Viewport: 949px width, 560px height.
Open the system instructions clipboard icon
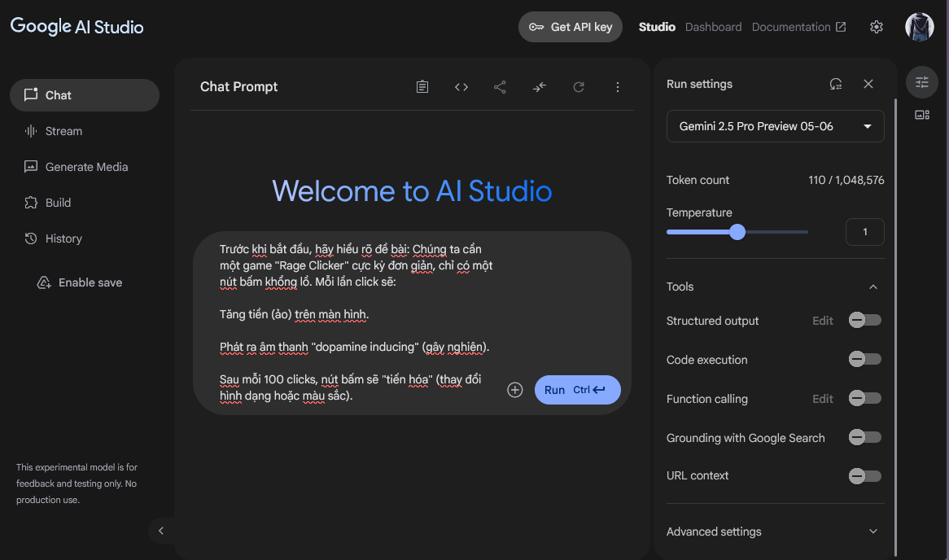(x=422, y=86)
